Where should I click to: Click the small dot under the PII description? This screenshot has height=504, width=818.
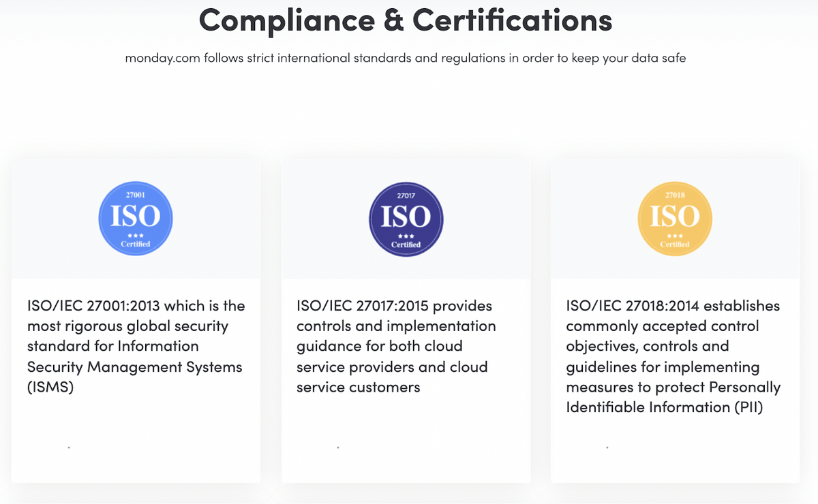[607, 447]
